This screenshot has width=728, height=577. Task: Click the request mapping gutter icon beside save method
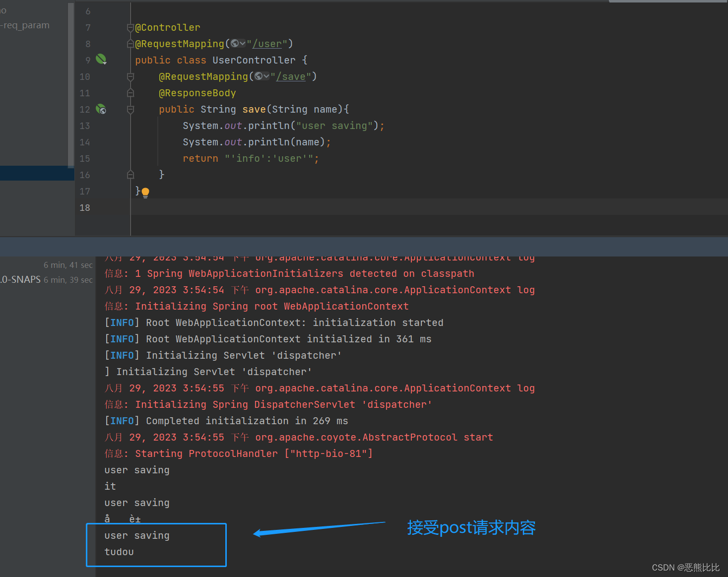[x=101, y=109]
